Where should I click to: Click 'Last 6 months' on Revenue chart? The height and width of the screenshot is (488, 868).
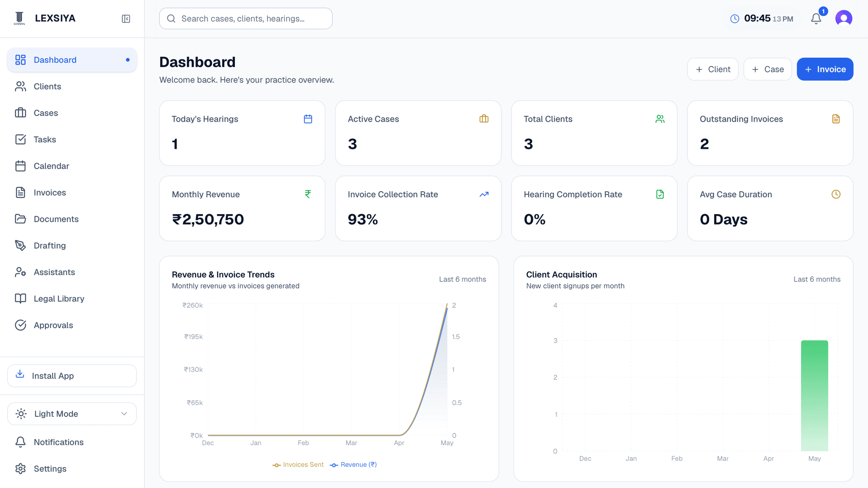(x=462, y=279)
